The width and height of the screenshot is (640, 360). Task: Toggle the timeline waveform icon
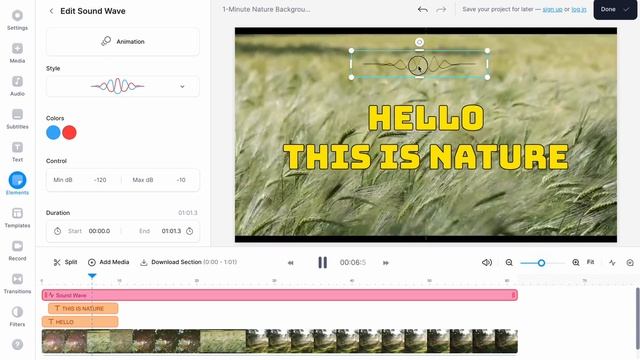click(x=612, y=262)
